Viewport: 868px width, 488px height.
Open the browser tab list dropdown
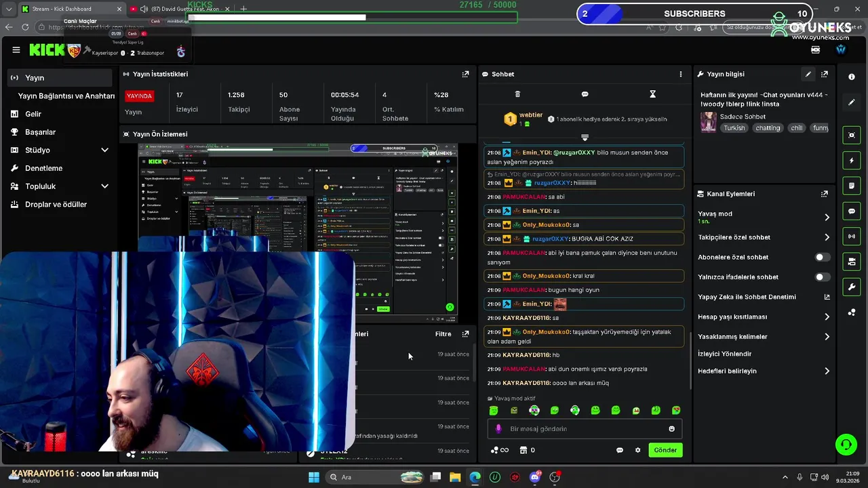pos(9,9)
